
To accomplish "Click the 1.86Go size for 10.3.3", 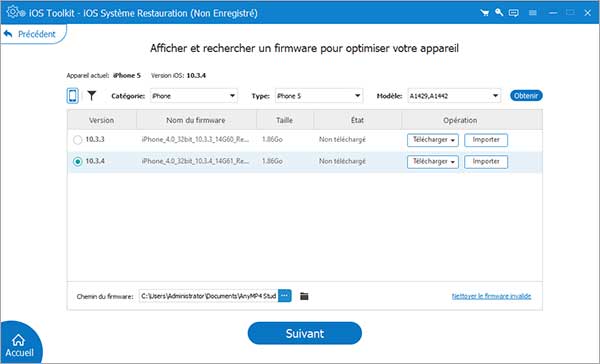I will point(272,139).
